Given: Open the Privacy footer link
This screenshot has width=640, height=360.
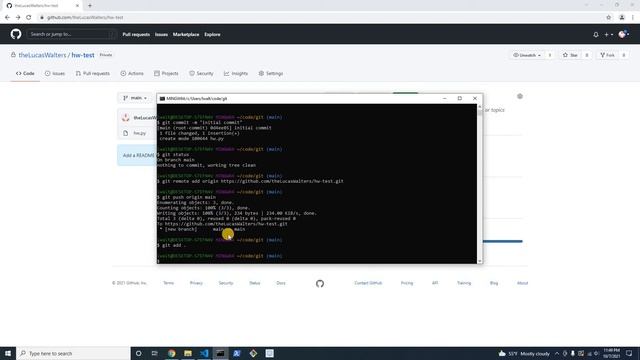Looking at the screenshot, I should coord(196,283).
